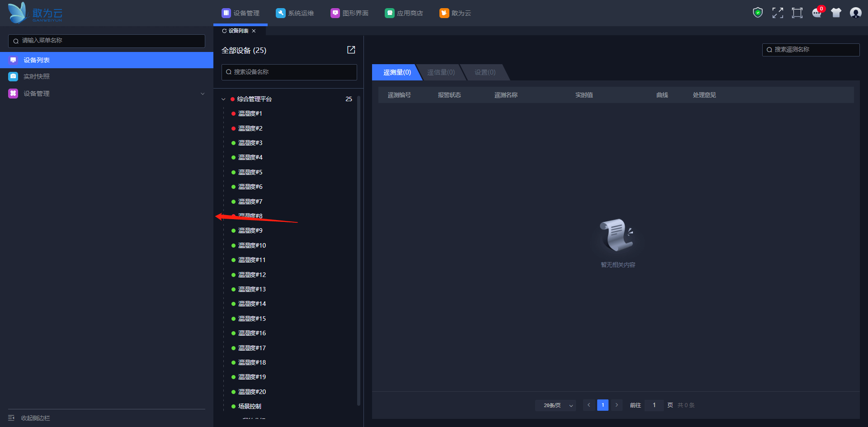Go to the next page arrow
The width and height of the screenshot is (868, 427).
[x=617, y=405]
